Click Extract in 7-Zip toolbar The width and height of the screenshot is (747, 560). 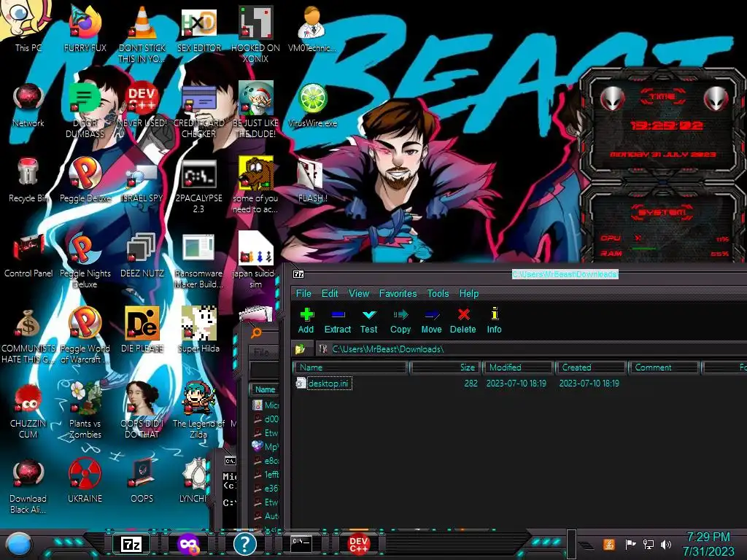point(337,321)
